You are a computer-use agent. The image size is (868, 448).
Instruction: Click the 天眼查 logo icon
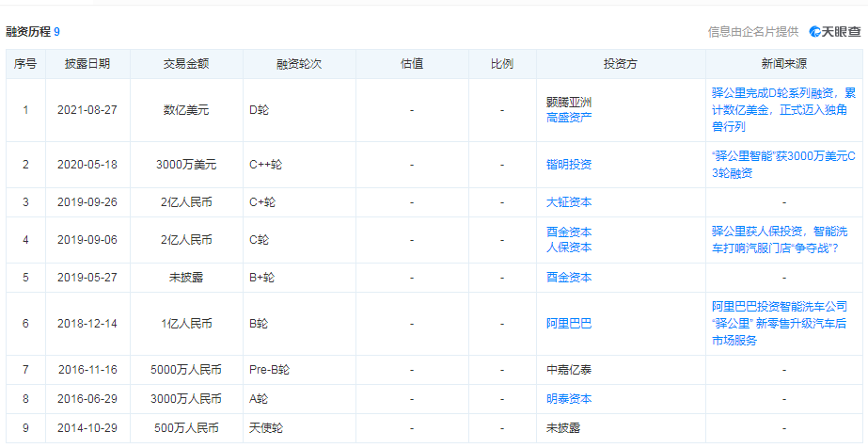815,32
